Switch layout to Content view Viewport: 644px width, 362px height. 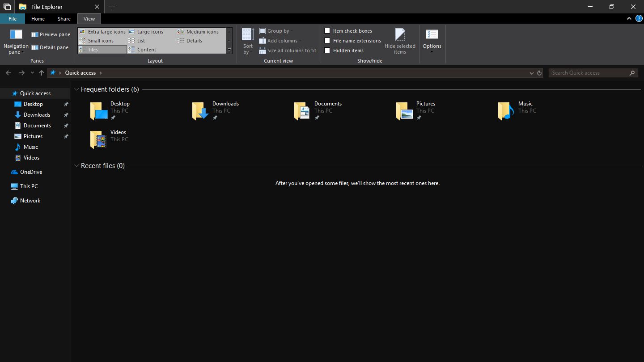tap(142, 50)
